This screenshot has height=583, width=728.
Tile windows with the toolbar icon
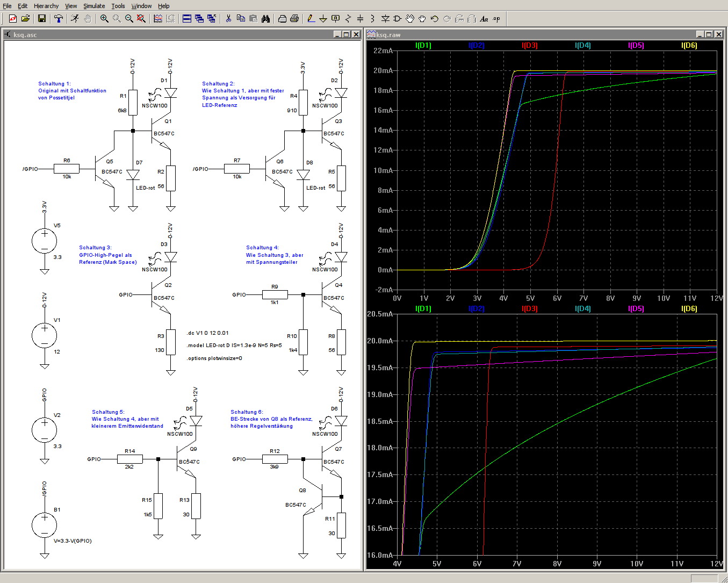187,19
